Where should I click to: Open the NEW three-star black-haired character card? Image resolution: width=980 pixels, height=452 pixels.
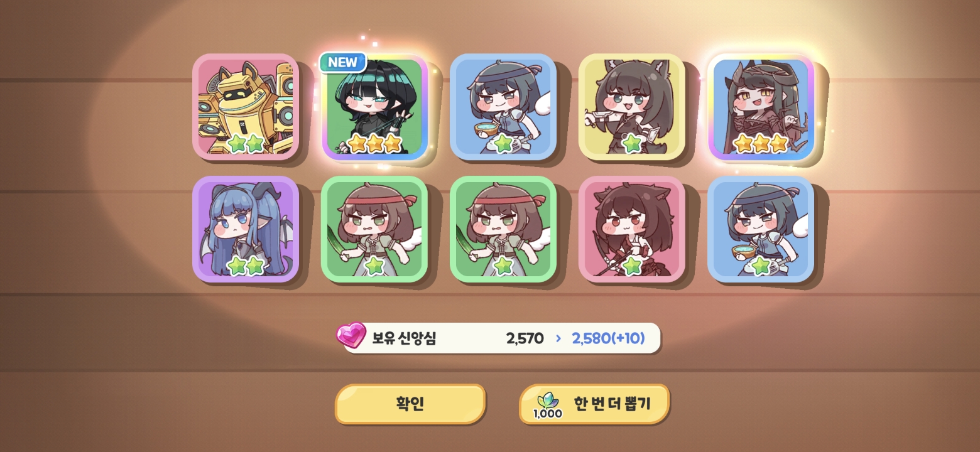pos(375,107)
